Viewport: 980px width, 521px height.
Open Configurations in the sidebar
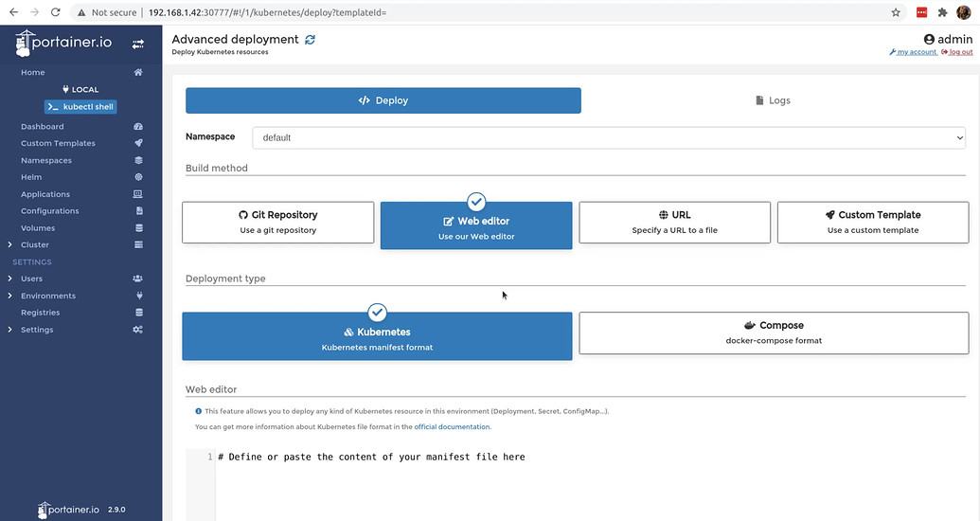click(x=49, y=211)
